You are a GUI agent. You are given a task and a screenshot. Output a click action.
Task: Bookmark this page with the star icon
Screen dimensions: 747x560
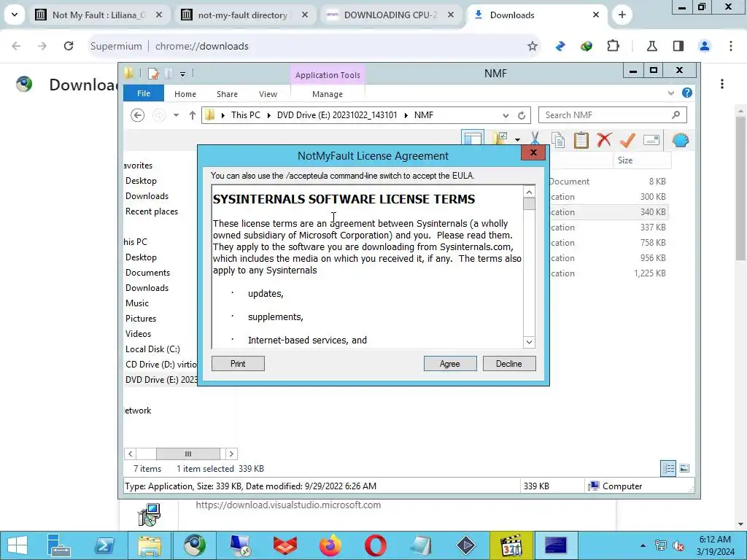(x=532, y=46)
